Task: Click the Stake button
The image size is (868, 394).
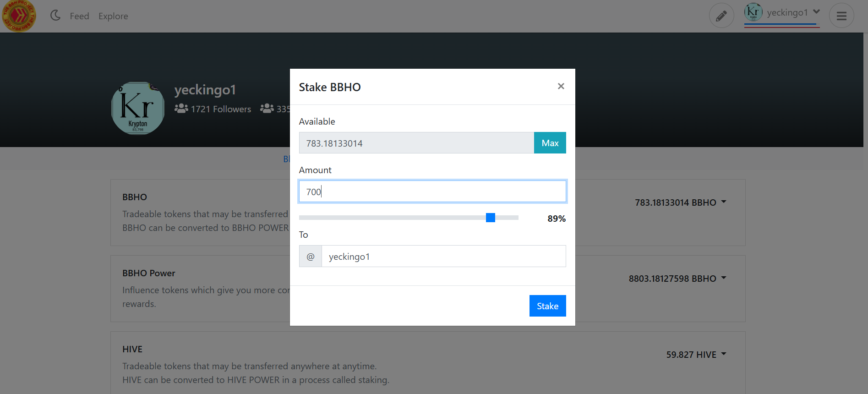Action: [547, 306]
